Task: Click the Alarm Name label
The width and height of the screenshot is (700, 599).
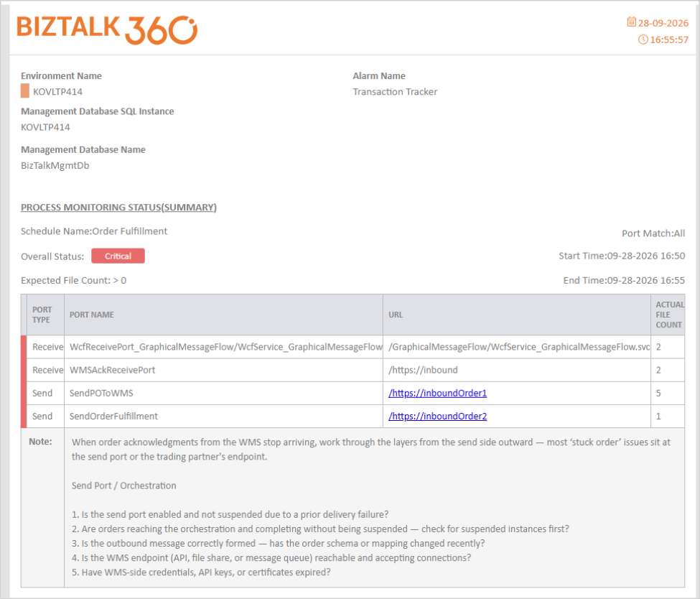Action: (379, 76)
